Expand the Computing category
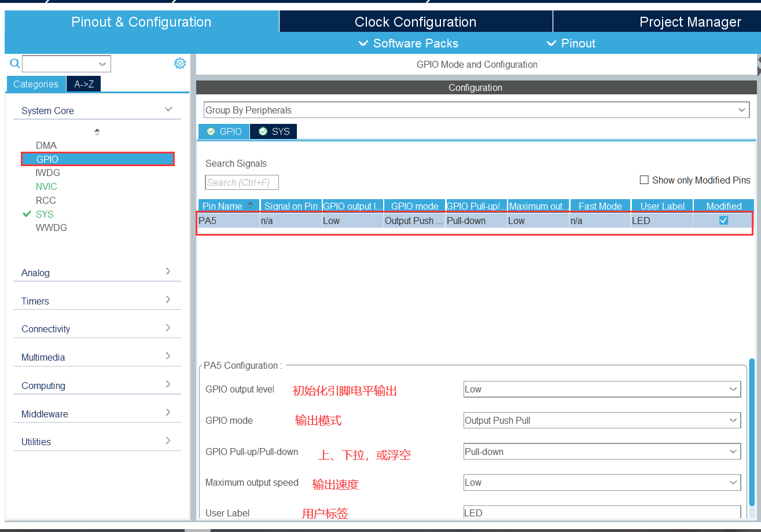761x532 pixels. click(x=97, y=386)
